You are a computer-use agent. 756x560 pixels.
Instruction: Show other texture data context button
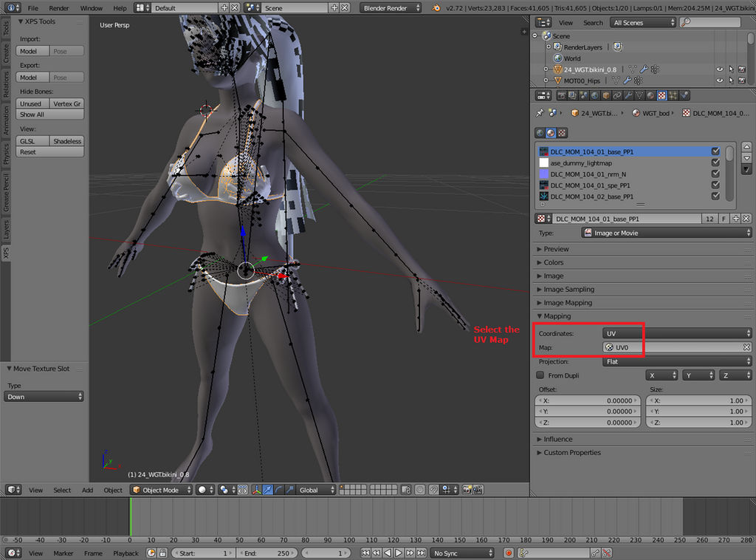(x=562, y=133)
